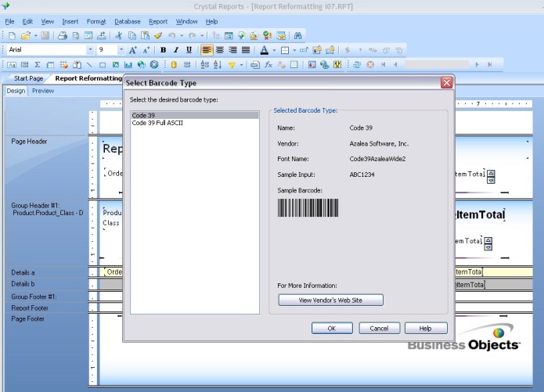Viewport: 544px width, 392px height.
Task: Toggle Align Center
Action: [220, 50]
